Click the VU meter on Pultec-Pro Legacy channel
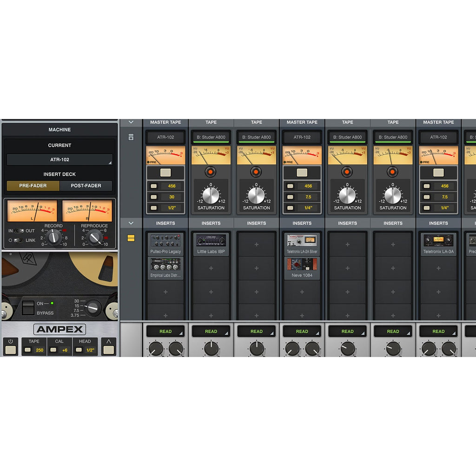Viewport: 476px width, 476px height. (165, 155)
